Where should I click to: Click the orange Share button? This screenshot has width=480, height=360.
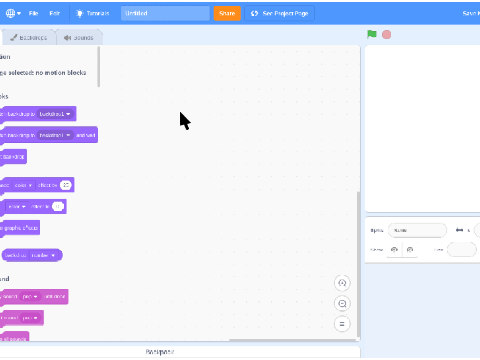227,13
